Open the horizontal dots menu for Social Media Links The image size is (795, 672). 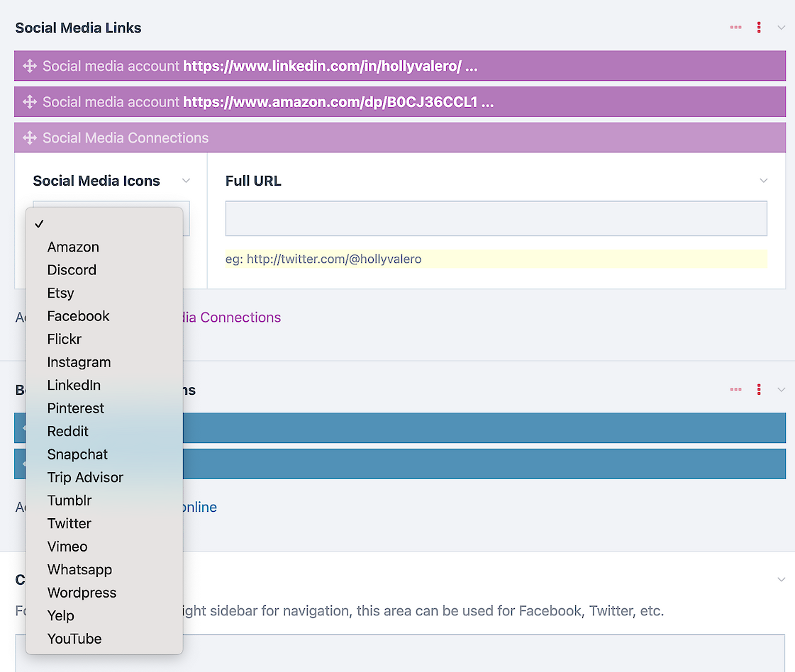click(735, 28)
